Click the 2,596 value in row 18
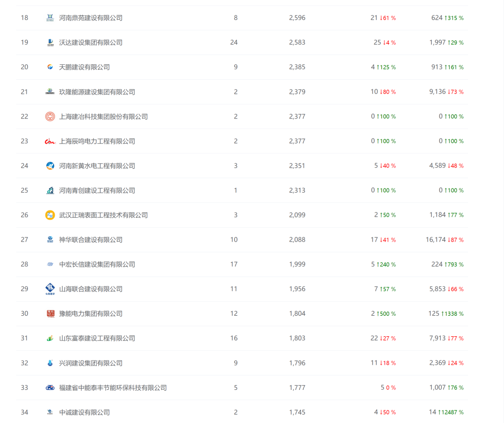The height and width of the screenshot is (423, 504). click(297, 18)
